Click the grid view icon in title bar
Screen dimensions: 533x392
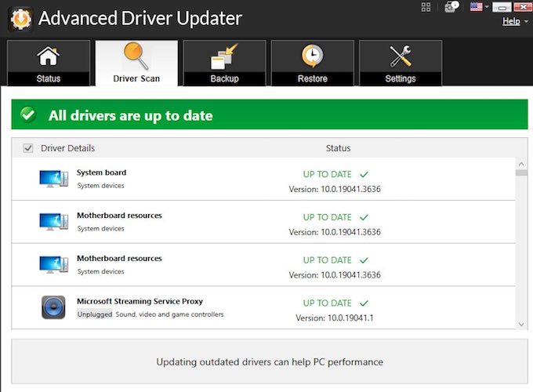(x=426, y=7)
